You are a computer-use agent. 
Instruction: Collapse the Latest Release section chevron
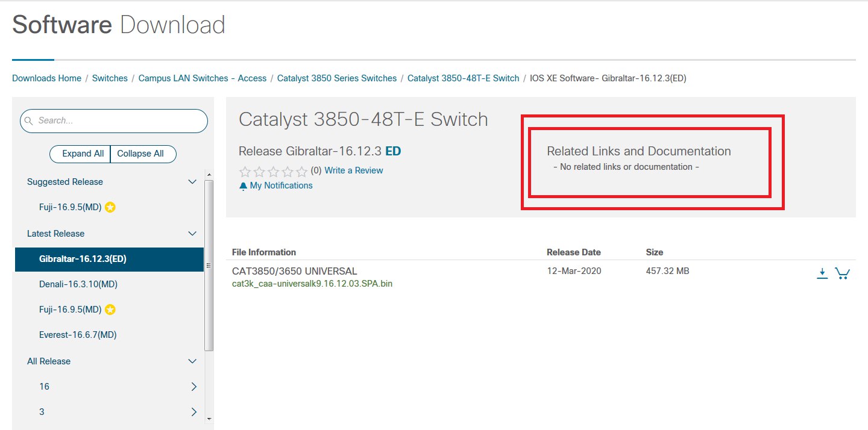pos(192,234)
